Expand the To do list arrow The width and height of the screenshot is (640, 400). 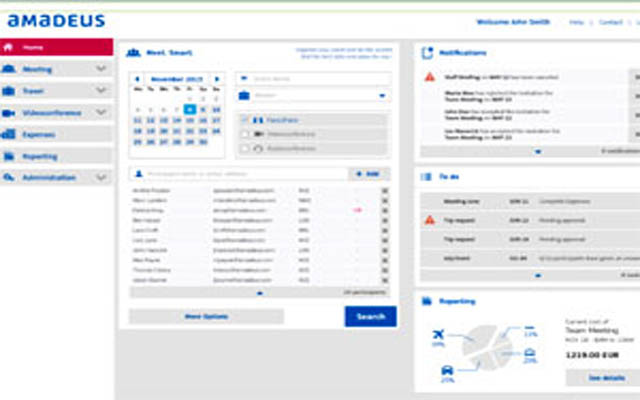coord(538,276)
